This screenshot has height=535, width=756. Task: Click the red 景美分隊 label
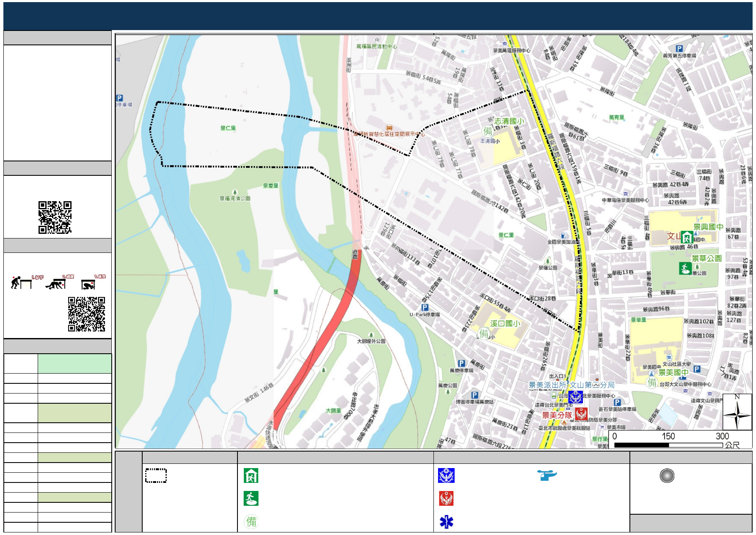click(557, 415)
